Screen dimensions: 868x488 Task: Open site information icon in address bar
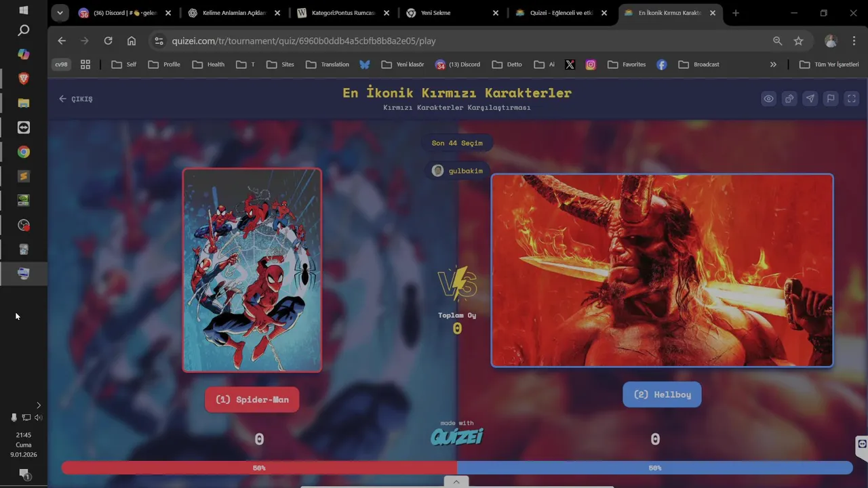point(159,41)
